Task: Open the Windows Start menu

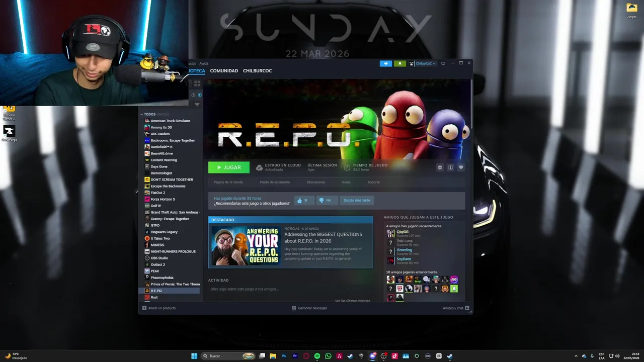Action: pyautogui.click(x=194, y=356)
